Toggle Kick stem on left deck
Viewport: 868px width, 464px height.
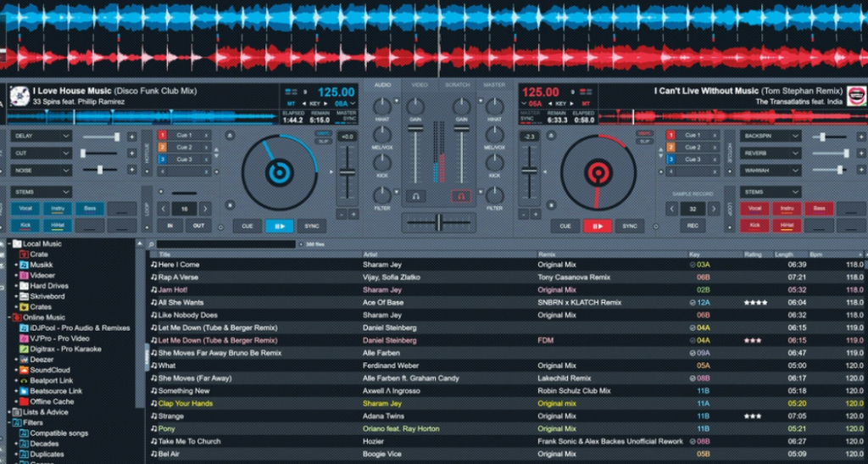pyautogui.click(x=25, y=226)
